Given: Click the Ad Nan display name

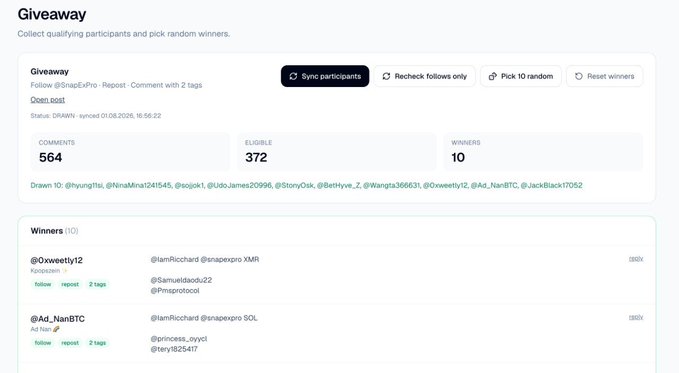Looking at the screenshot, I should click(41, 329).
